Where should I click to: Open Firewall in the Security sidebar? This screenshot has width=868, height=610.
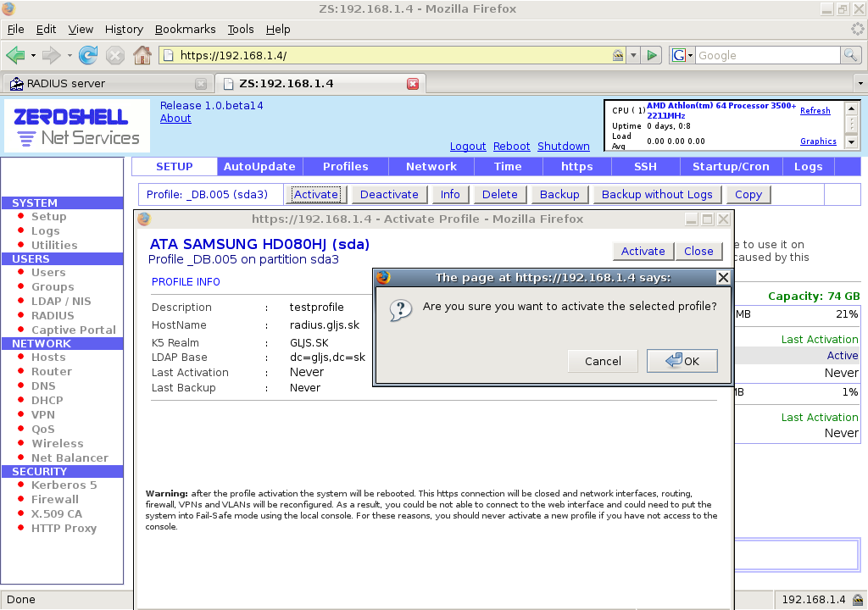(x=55, y=499)
